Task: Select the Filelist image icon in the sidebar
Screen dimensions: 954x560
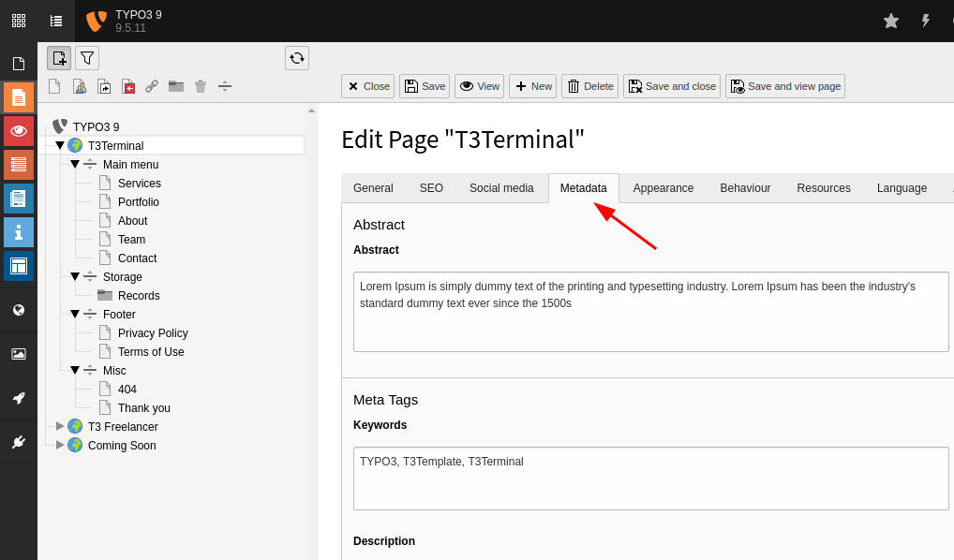Action: tap(19, 353)
